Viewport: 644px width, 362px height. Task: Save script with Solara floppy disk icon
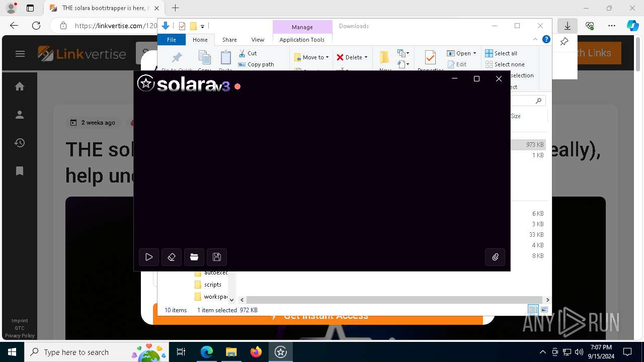(217, 257)
